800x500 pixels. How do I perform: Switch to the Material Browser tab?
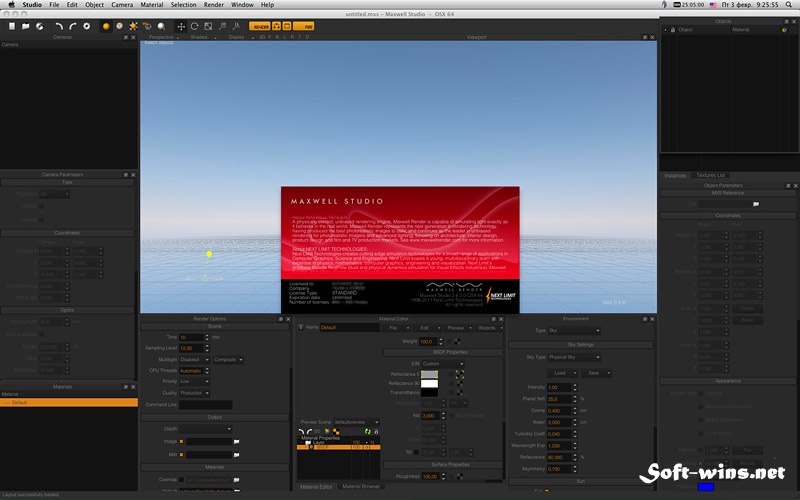click(x=361, y=487)
